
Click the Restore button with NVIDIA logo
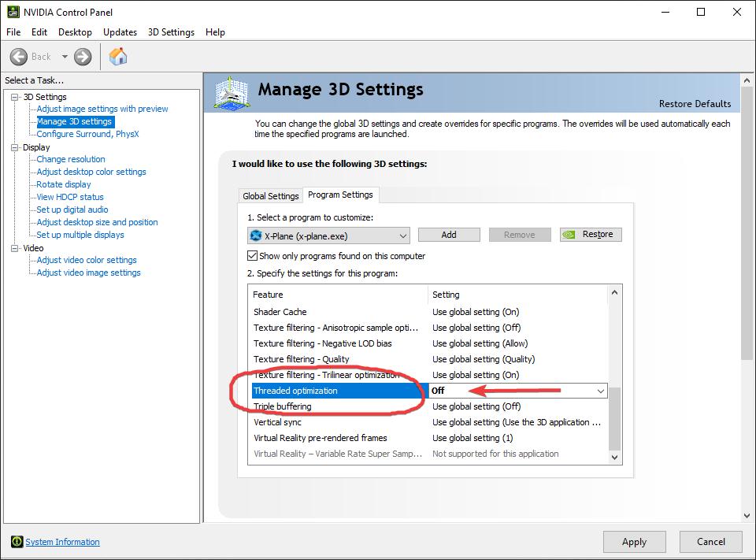(591, 235)
